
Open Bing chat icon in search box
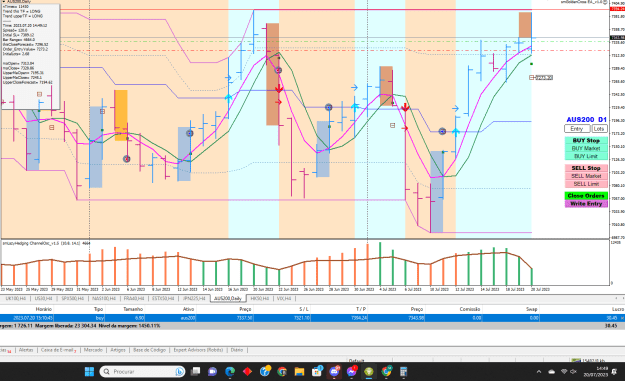click(179, 371)
